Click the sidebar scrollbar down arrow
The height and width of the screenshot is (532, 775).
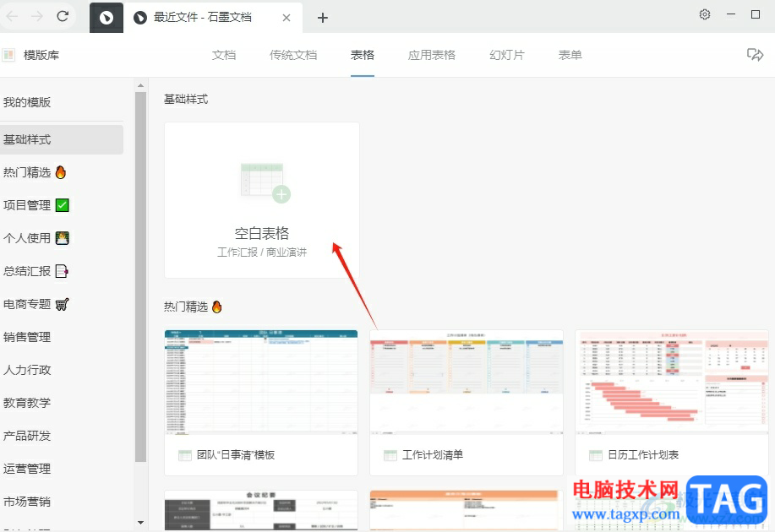coord(140,522)
